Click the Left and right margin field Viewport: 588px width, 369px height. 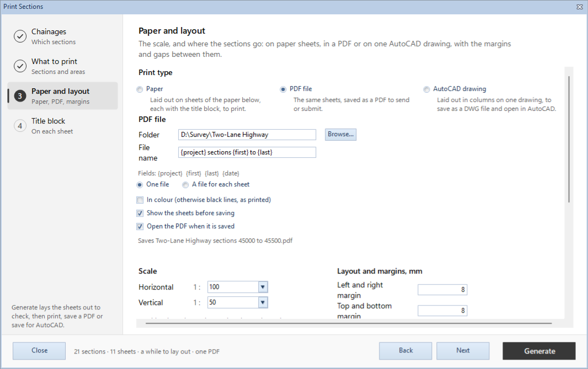coord(442,290)
